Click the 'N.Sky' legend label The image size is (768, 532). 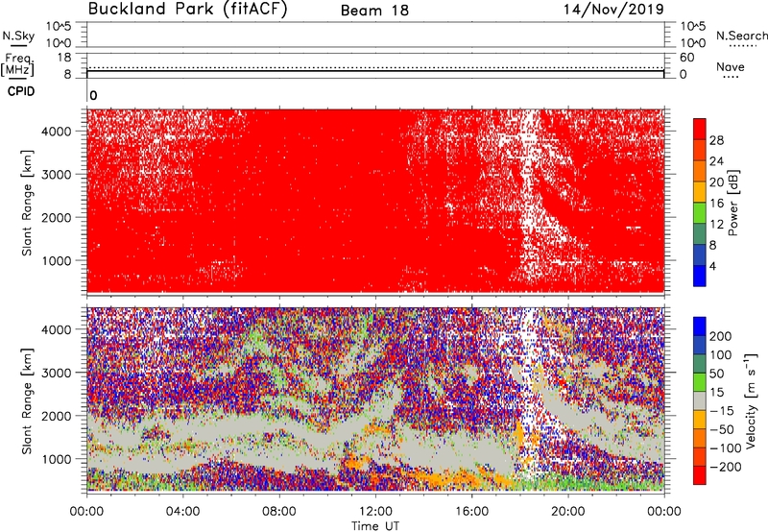click(x=18, y=36)
